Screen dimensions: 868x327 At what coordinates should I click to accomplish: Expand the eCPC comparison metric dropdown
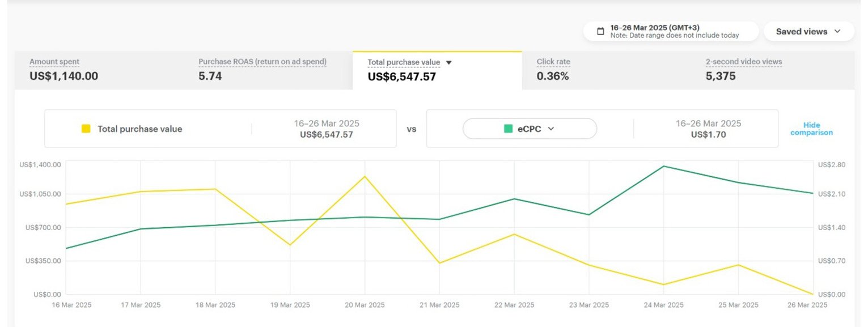(530, 129)
